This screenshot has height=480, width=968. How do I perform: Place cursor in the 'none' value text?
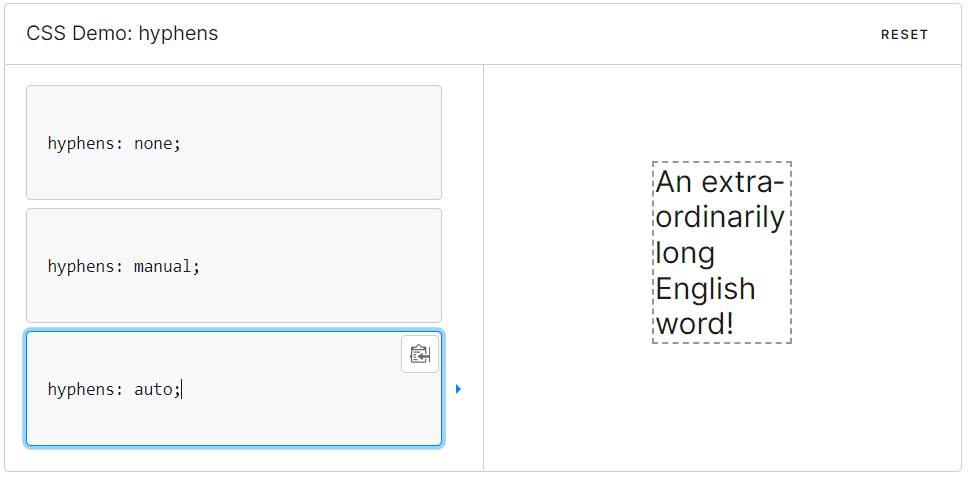coord(153,144)
